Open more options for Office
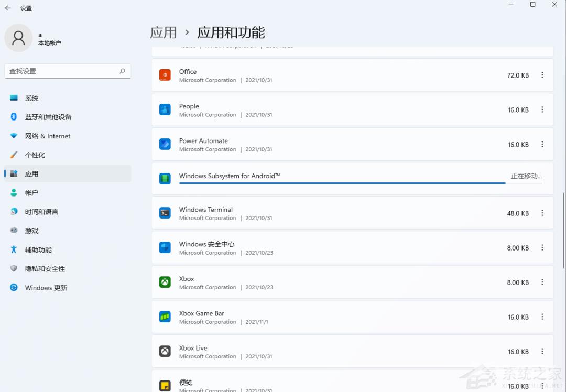 [542, 75]
